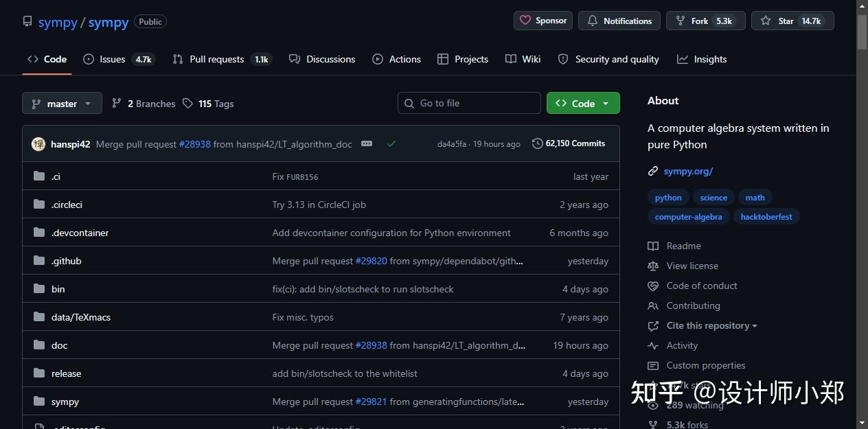Click the Custom properties icon

[x=653, y=365]
